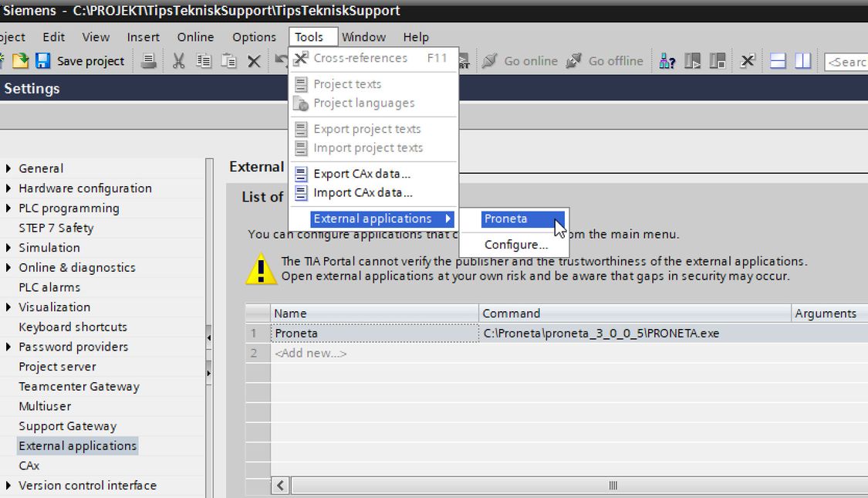Click the Open project folder icon
The image size is (868, 498).
21,60
